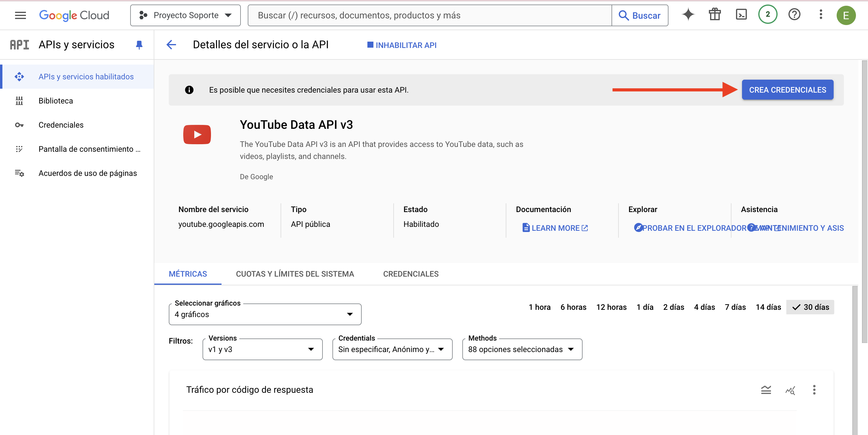The height and width of the screenshot is (435, 868).
Task: Open metrics explorer icon on Tráfico chart
Action: click(x=790, y=390)
